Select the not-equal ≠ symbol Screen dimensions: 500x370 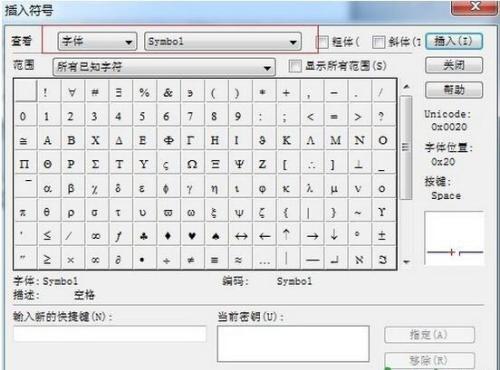click(191, 260)
